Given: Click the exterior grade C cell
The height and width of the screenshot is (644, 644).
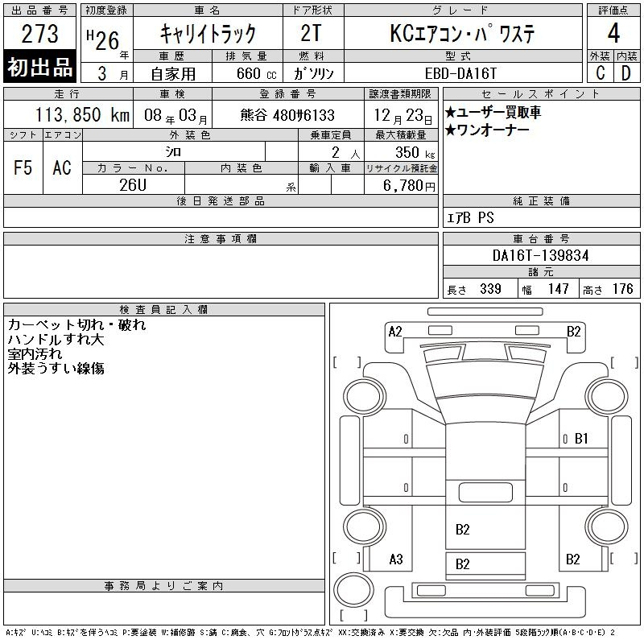Looking at the screenshot, I should [x=600, y=72].
